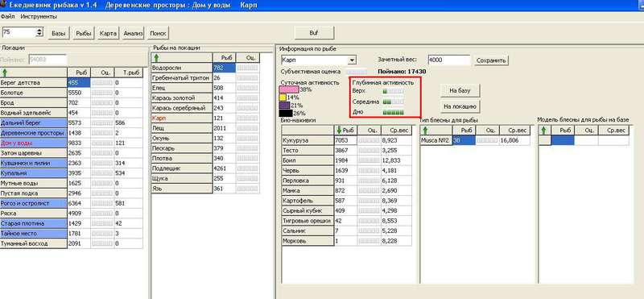Open the Инструменты menu
Image resolution: width=644 pixels, height=299 pixels.
point(39,17)
